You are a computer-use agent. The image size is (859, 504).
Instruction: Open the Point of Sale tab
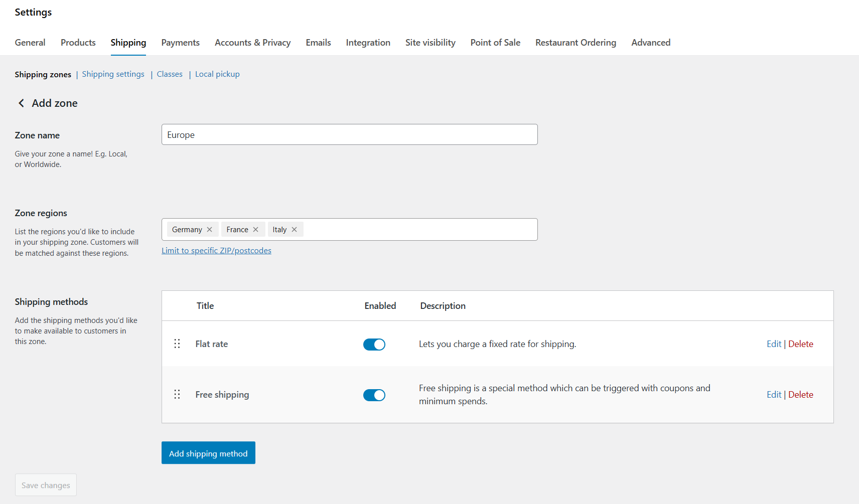pyautogui.click(x=496, y=43)
